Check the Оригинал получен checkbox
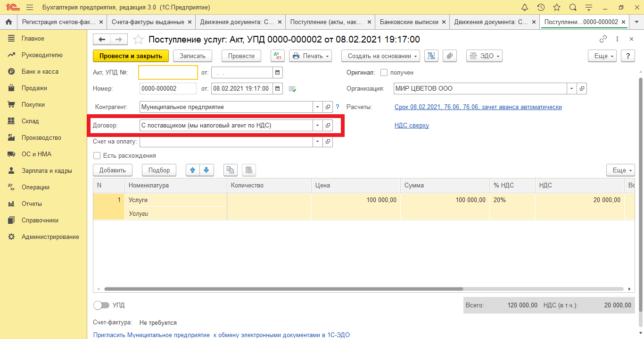This screenshot has height=339, width=644. click(384, 73)
